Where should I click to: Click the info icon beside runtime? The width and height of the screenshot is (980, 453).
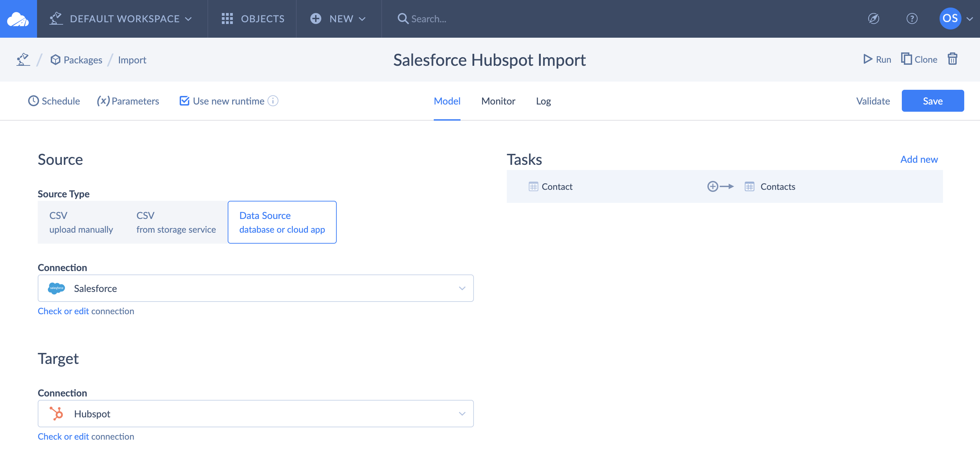click(273, 101)
